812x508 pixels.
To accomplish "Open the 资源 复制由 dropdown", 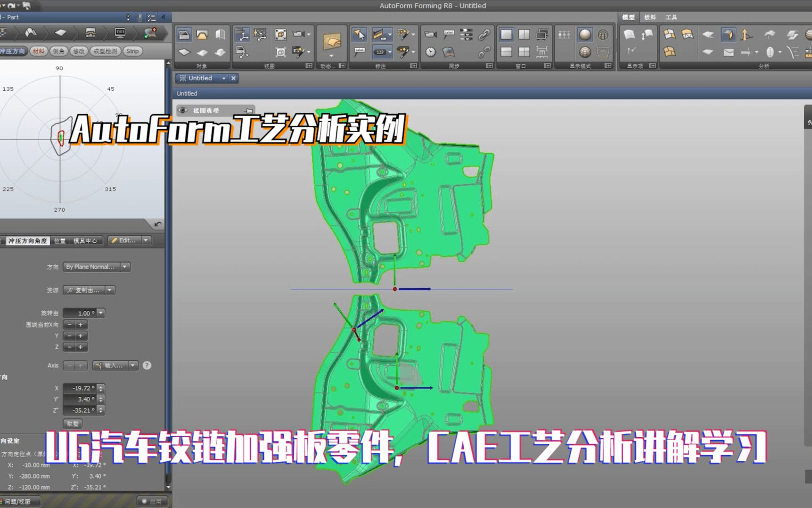I will (x=89, y=290).
